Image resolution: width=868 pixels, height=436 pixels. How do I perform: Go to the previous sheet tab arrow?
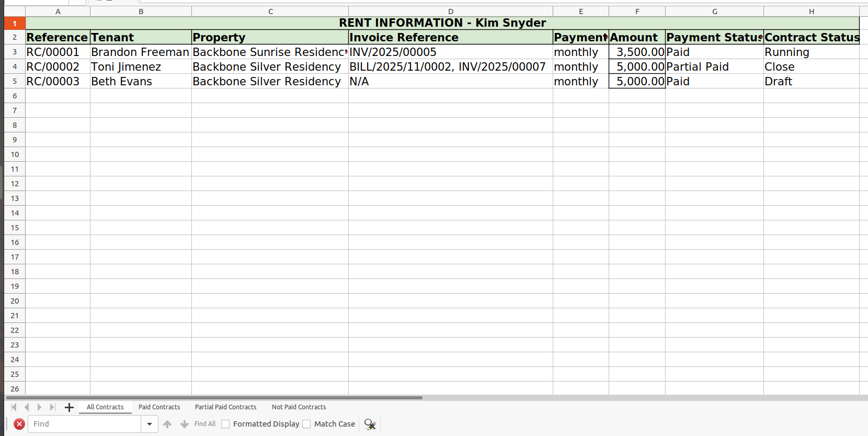click(27, 407)
